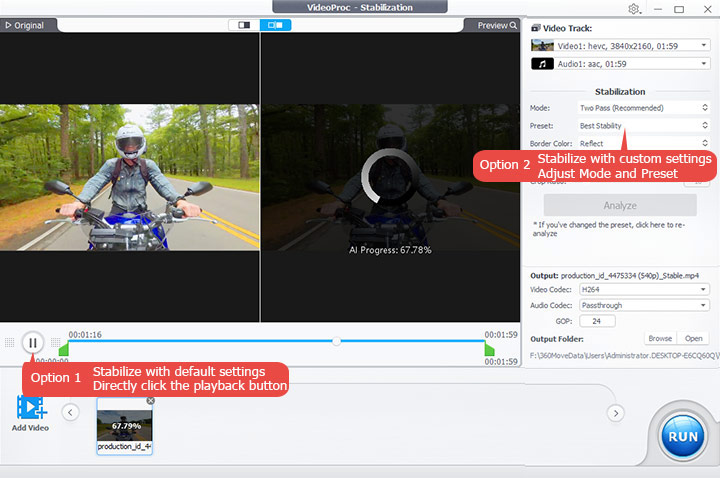Pause playback with the round pause button
The image size is (720, 478).
pyautogui.click(x=32, y=343)
